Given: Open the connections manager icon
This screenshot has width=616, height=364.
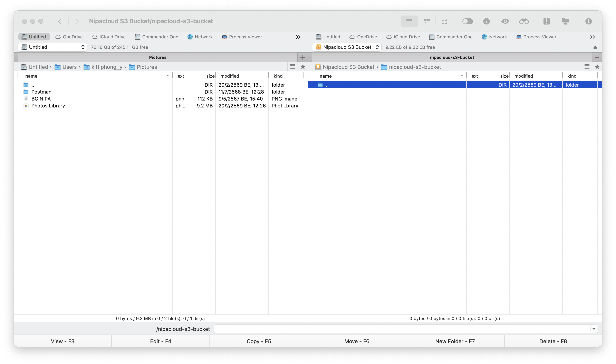Looking at the screenshot, I should (565, 21).
